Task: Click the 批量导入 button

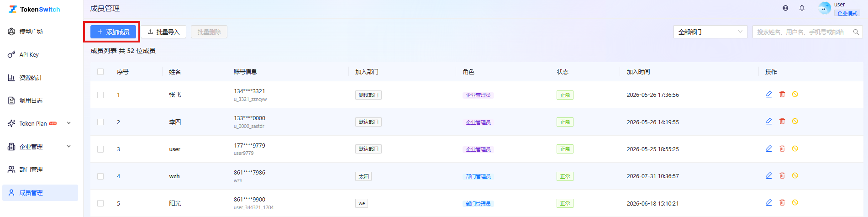Action: 163,32
